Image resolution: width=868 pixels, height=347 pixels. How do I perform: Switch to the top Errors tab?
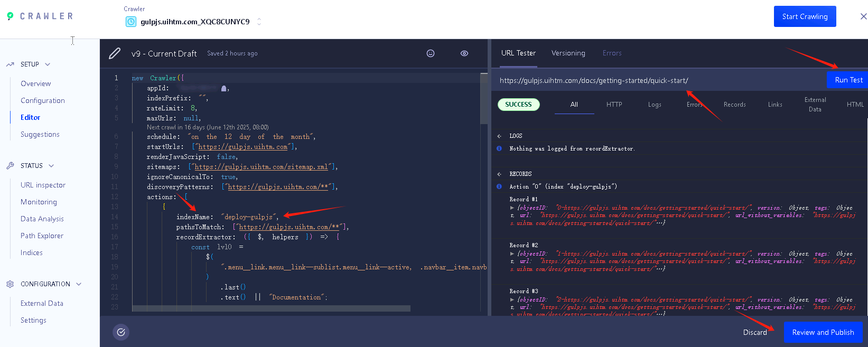pos(612,53)
